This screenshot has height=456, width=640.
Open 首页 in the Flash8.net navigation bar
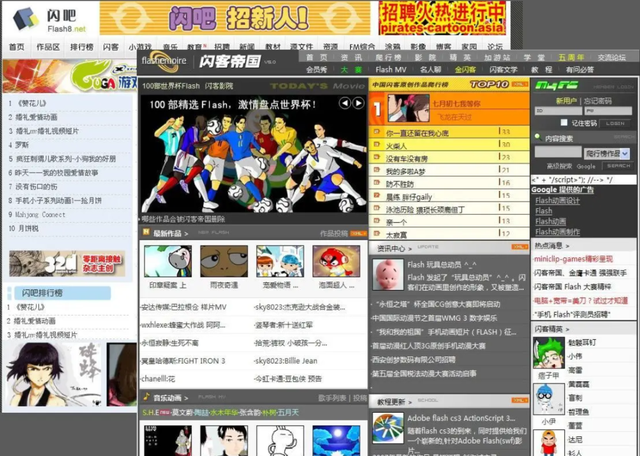click(17, 47)
